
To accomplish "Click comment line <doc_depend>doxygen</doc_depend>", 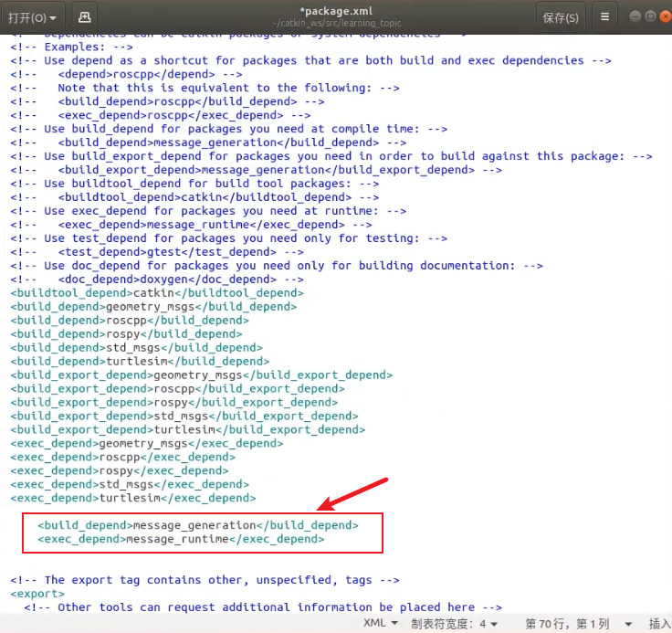I will point(157,280).
